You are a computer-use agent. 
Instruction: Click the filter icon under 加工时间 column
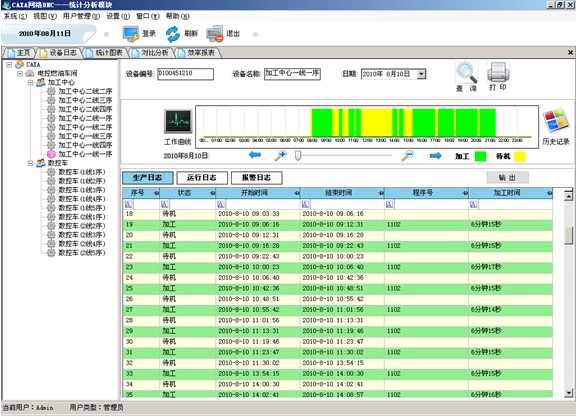pos(474,204)
